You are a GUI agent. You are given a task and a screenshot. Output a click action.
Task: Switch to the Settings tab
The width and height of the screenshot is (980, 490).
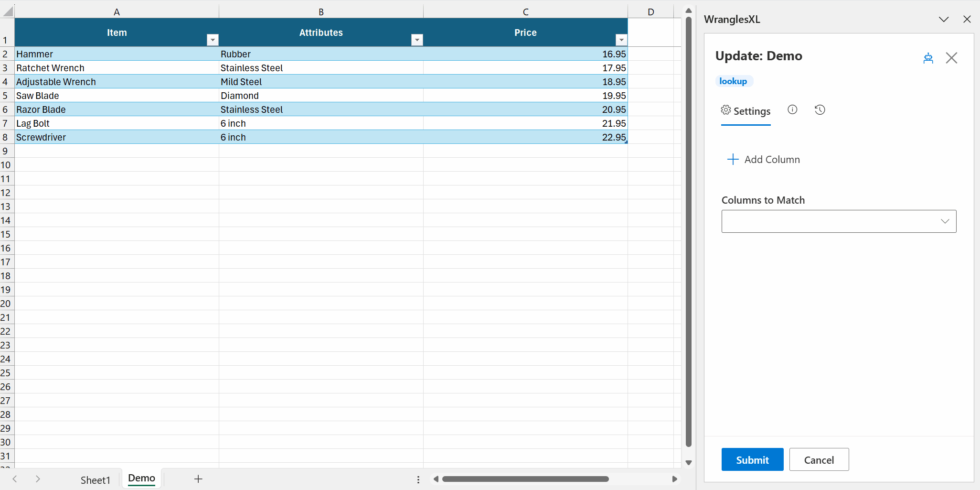pos(746,111)
